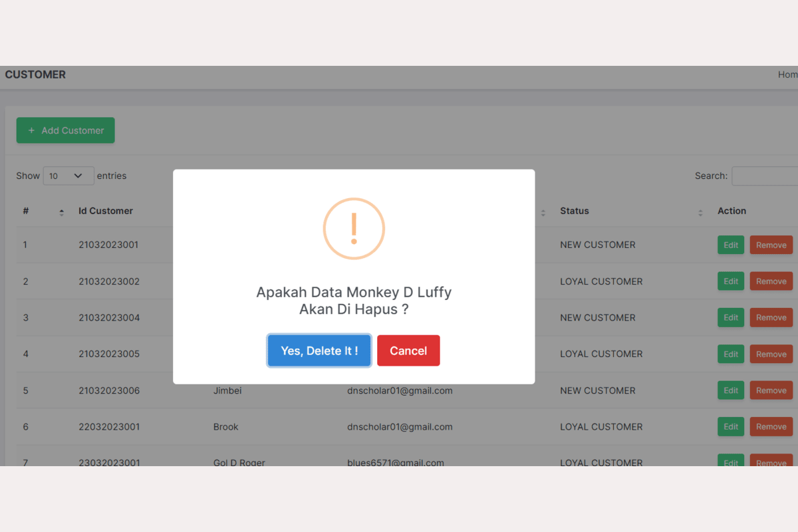Image resolution: width=798 pixels, height=532 pixels.
Task: Click the Id Customer column header
Action: pyautogui.click(x=106, y=211)
